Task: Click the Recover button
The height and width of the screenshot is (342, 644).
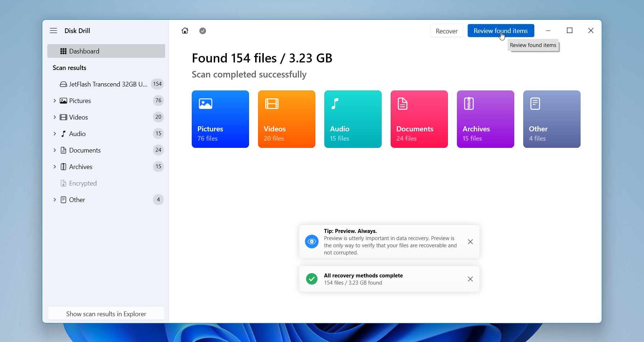Action: (x=447, y=31)
